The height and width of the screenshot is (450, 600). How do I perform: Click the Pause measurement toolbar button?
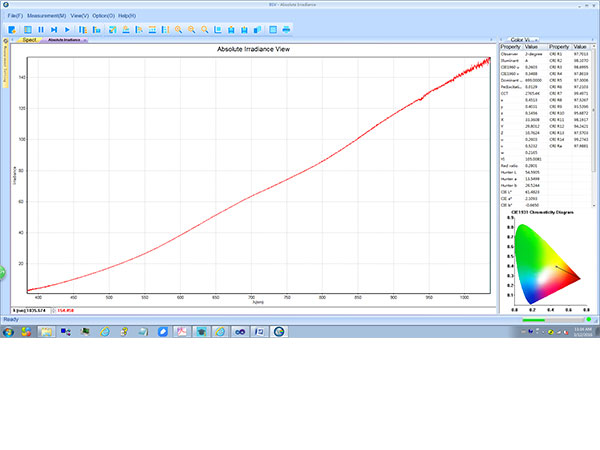coord(40,29)
